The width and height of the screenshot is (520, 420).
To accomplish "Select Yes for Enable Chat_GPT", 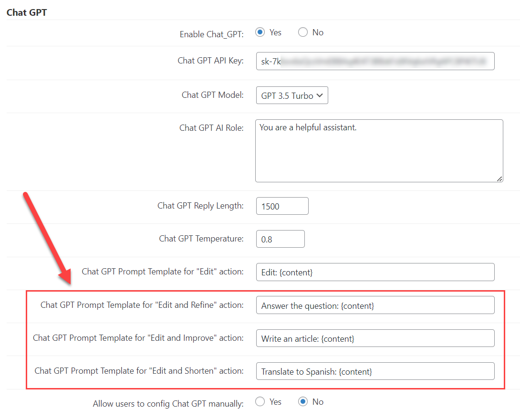I will click(x=260, y=32).
